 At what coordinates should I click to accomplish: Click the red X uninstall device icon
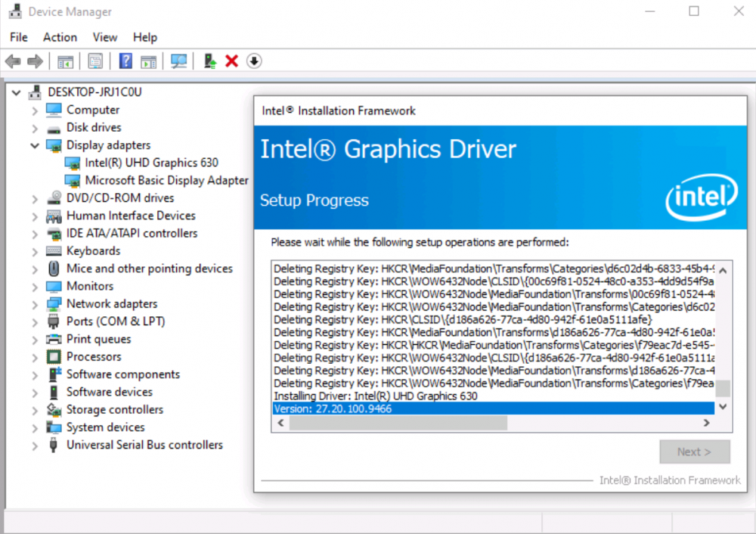pos(232,61)
